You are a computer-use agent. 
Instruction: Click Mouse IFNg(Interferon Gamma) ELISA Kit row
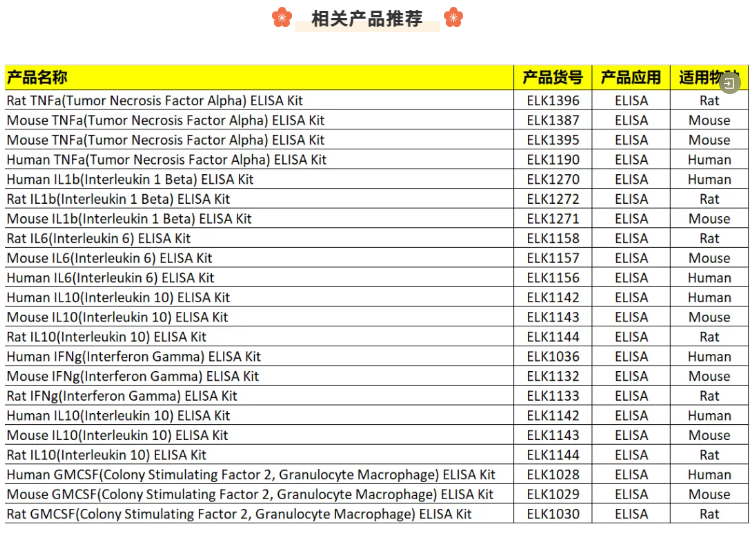tap(133, 377)
